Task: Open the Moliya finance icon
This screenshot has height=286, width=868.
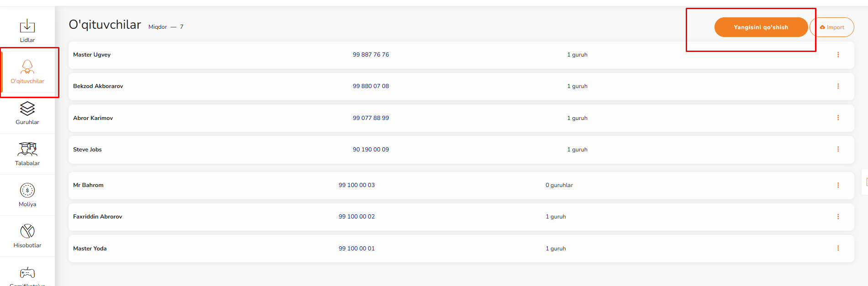Action: click(x=27, y=191)
